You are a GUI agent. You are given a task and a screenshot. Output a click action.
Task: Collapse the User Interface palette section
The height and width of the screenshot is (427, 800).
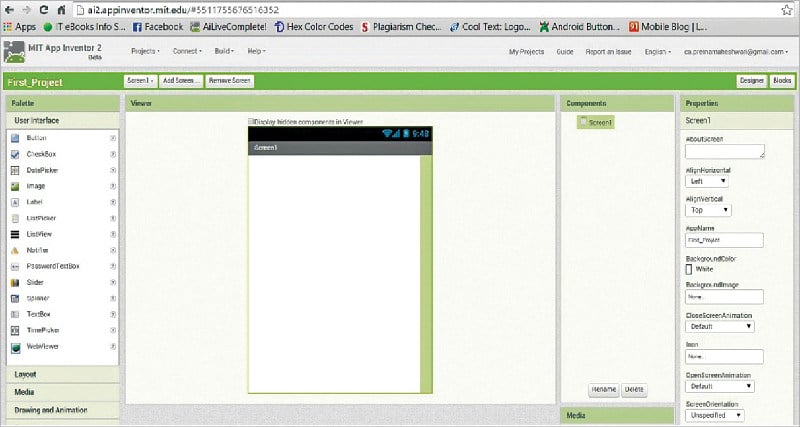(x=63, y=121)
